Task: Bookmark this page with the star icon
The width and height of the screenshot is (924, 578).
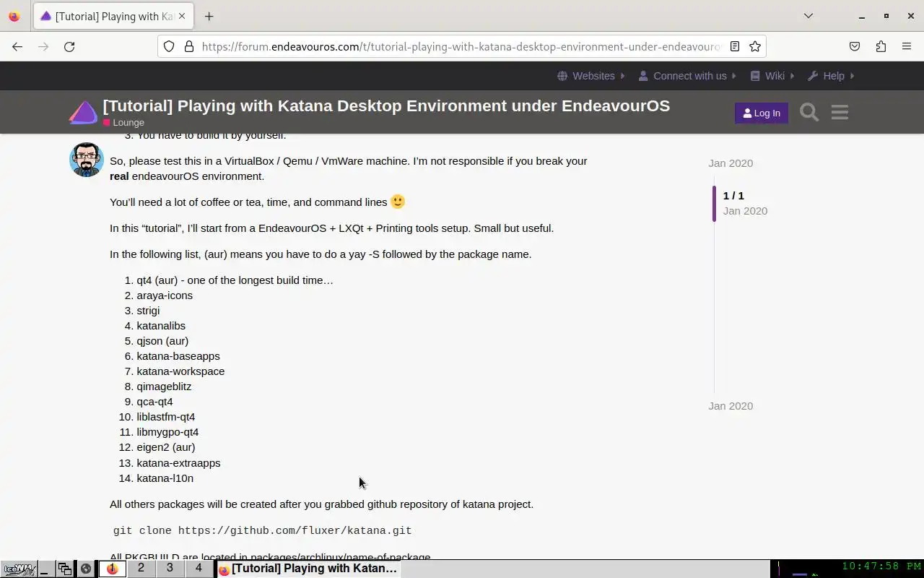Action: coord(755,46)
